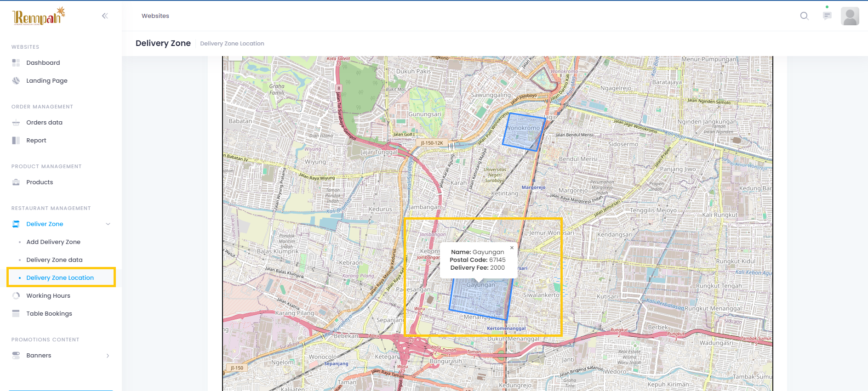Image resolution: width=868 pixels, height=391 pixels.
Task: Click the Orders data basket icon
Action: click(x=16, y=123)
